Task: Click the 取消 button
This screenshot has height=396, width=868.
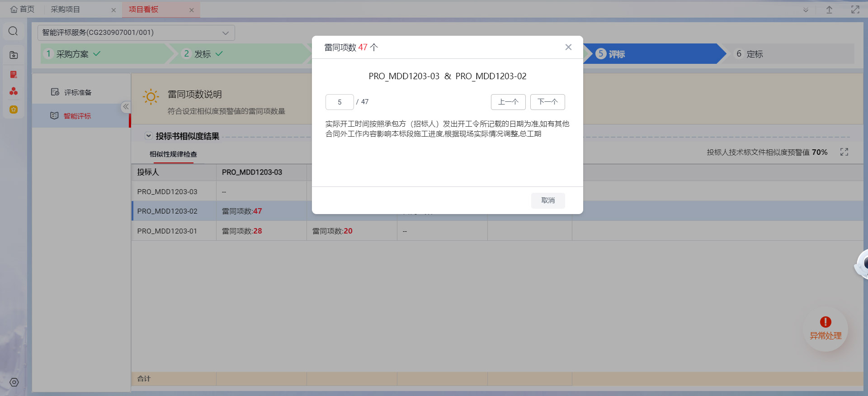Action: pyautogui.click(x=547, y=200)
